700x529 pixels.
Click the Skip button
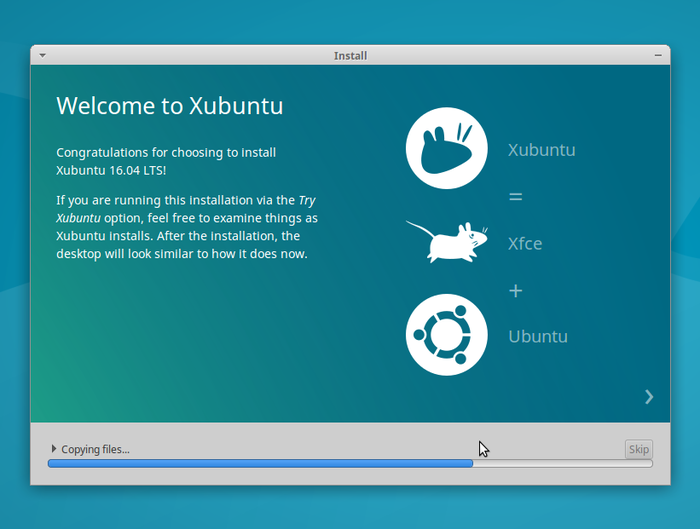[x=638, y=449]
